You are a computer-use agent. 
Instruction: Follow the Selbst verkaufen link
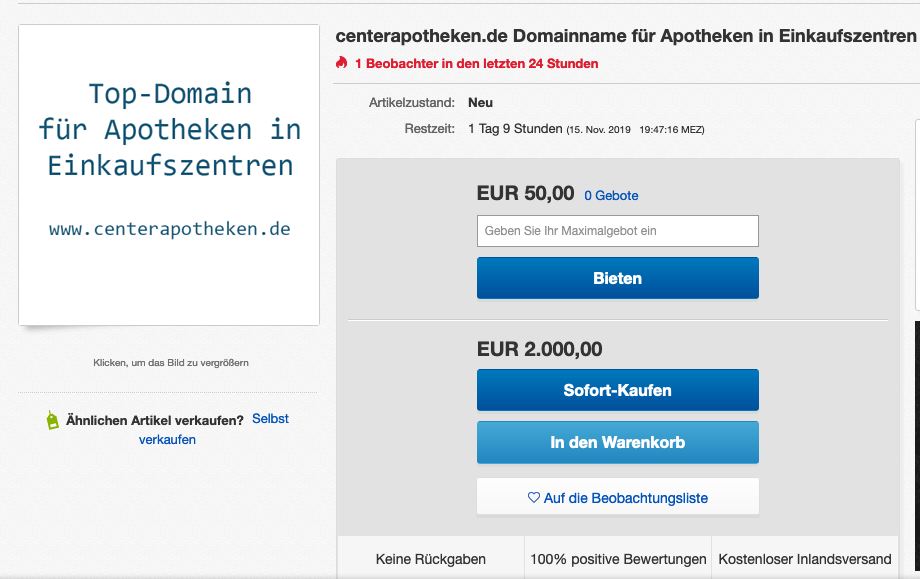[x=270, y=419]
